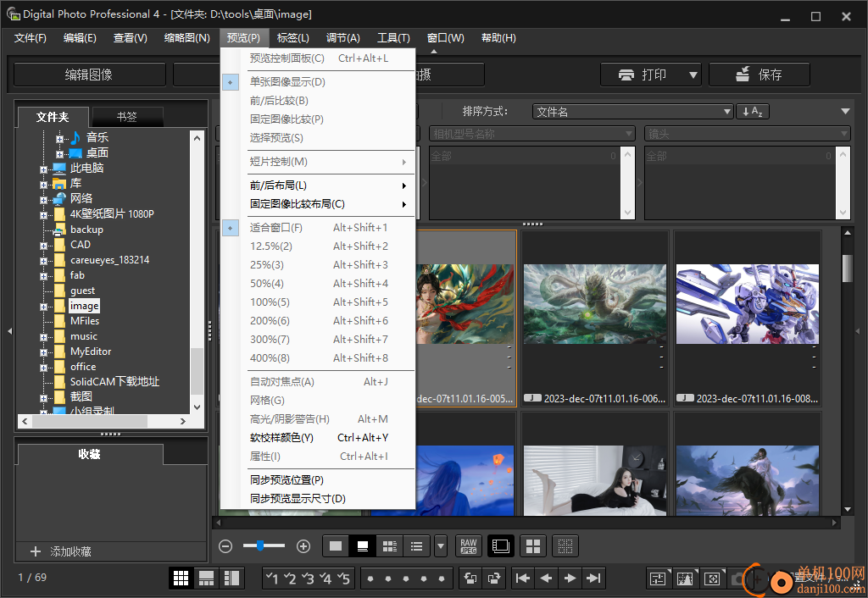Click the edit image button

pos(89,75)
